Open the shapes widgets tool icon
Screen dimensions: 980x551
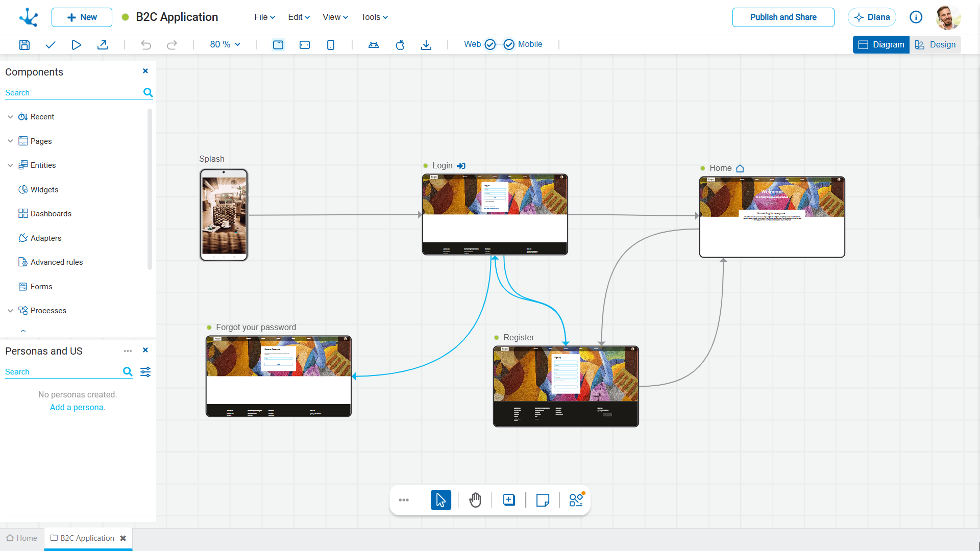coord(577,499)
